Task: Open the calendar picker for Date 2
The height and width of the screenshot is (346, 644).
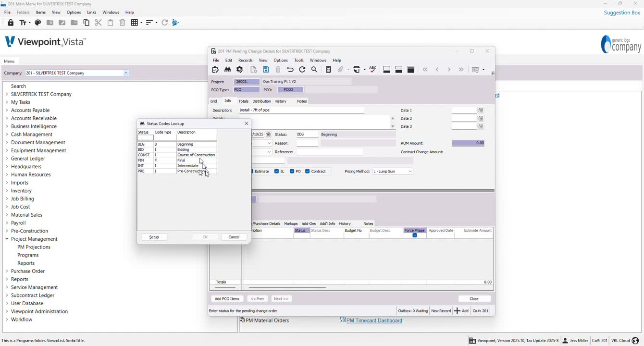Action: pos(481,118)
